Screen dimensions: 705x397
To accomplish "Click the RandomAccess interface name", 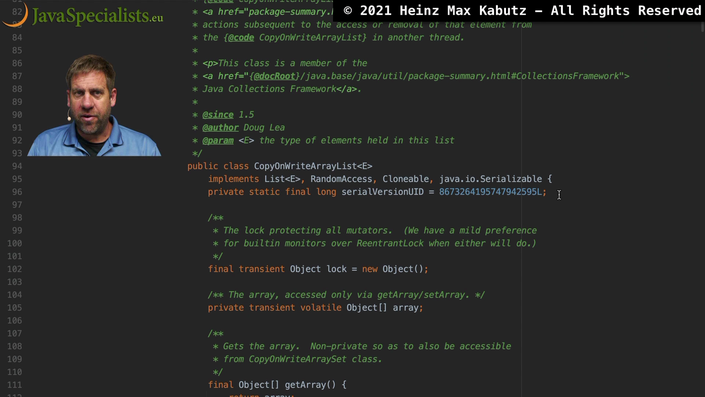I will (x=341, y=179).
